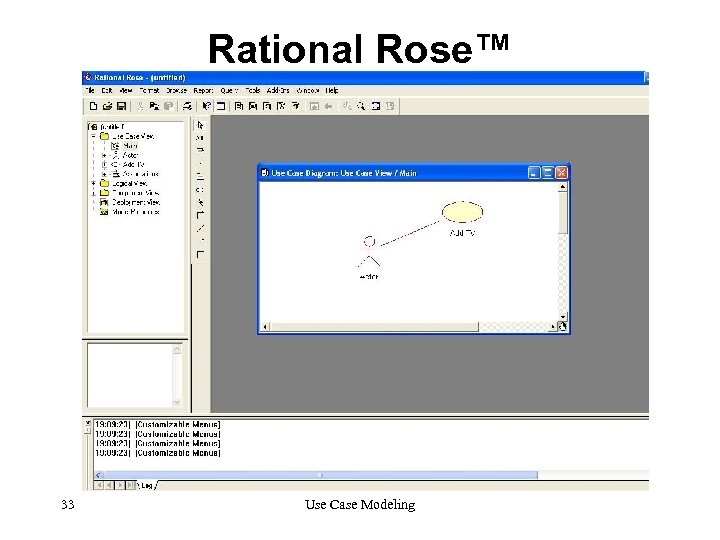Pick the Dependency diagonal line tool
The image size is (720, 540).
[200, 228]
